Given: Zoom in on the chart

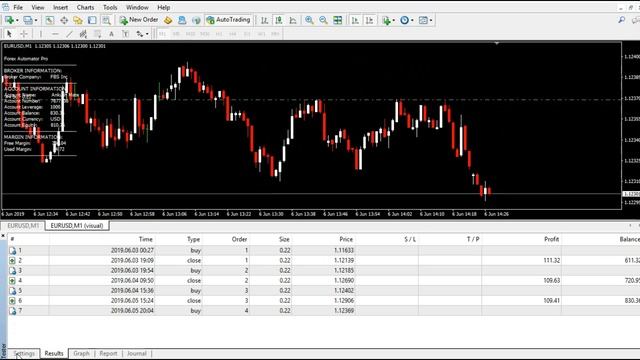Looking at the screenshot, I should [309, 20].
